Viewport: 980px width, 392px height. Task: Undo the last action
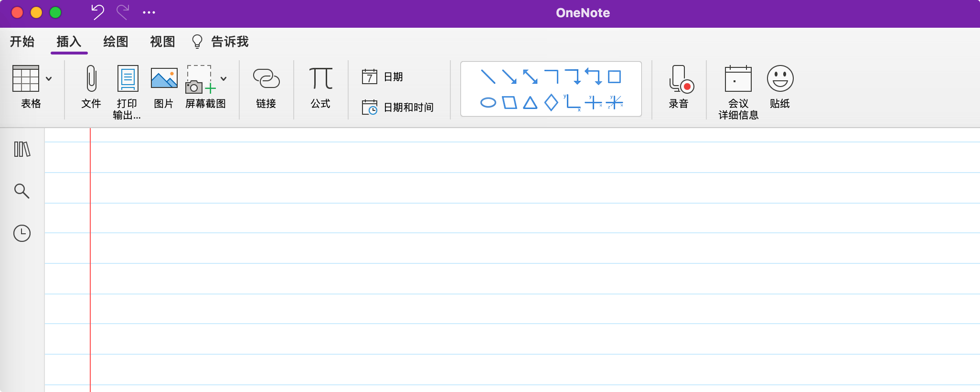[97, 12]
